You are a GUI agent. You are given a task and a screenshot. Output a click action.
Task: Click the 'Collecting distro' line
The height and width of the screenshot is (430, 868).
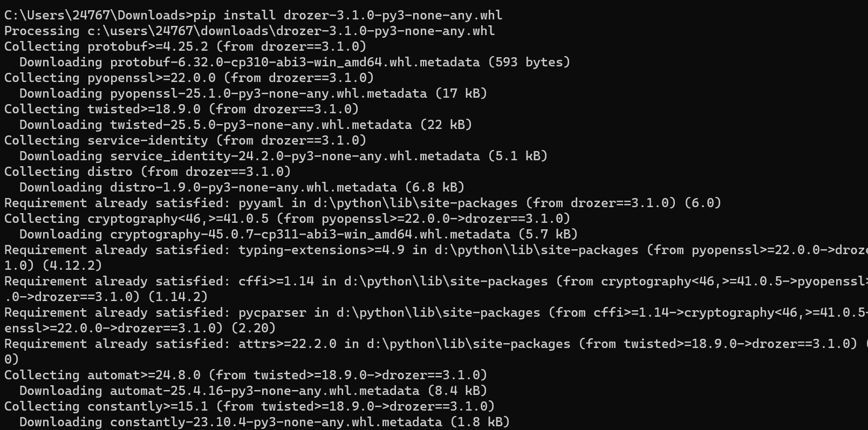147,172
